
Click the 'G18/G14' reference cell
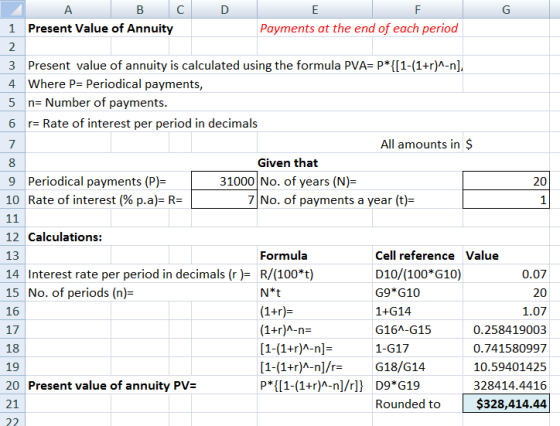(x=400, y=367)
